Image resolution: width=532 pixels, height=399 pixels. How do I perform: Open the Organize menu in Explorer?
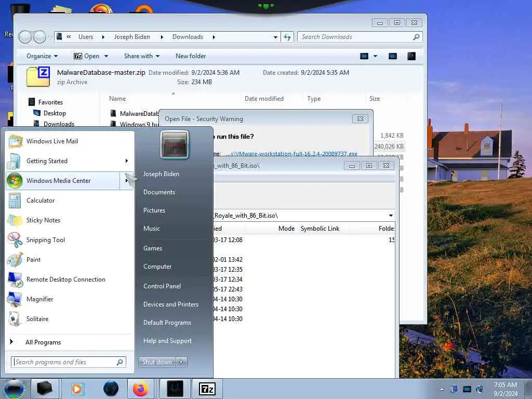(x=42, y=56)
